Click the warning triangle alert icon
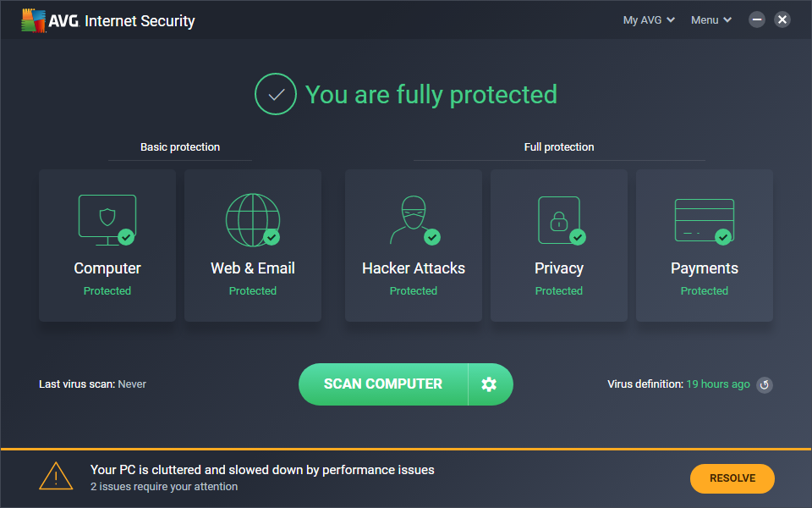Image resolution: width=812 pixels, height=508 pixels. (56, 477)
